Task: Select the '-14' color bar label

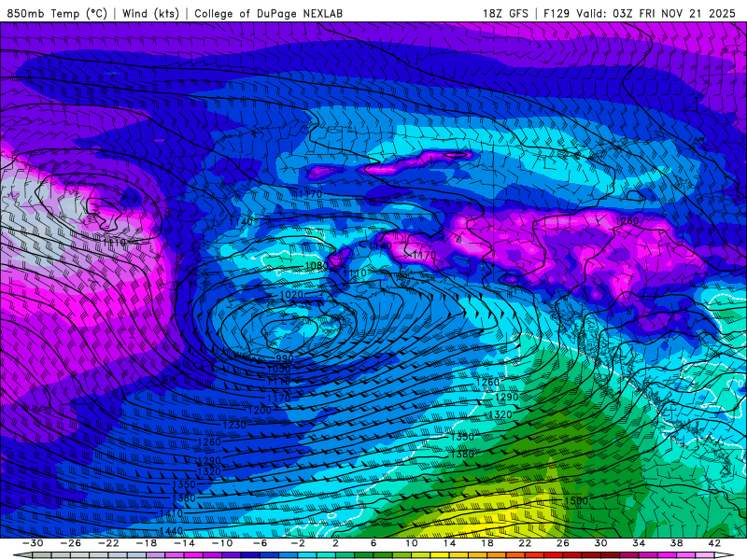Action: pos(184,543)
